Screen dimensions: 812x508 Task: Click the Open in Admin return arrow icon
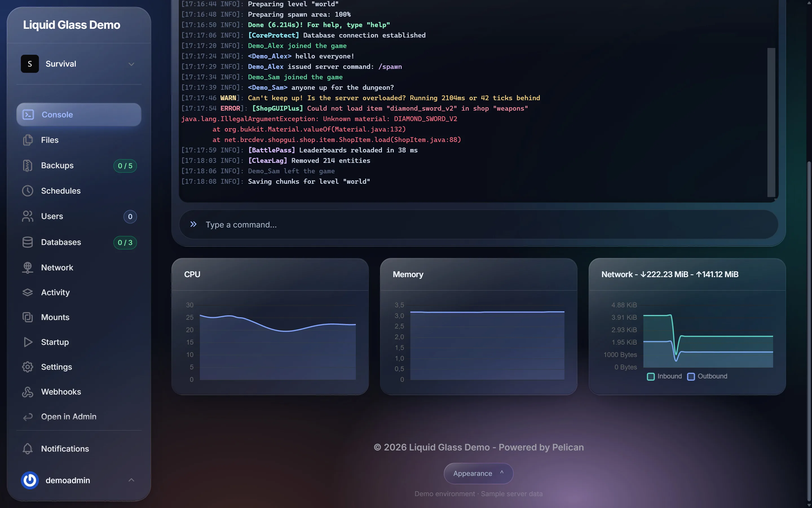[28, 417]
